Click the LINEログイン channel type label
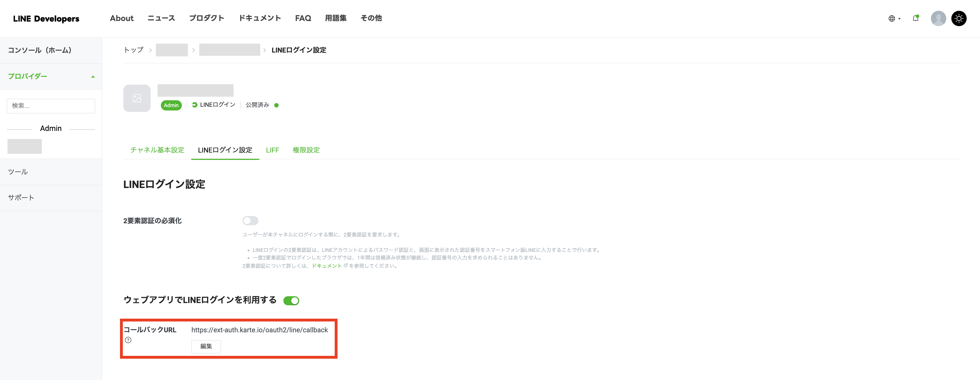Viewport: 980px width, 380px height. (218, 105)
